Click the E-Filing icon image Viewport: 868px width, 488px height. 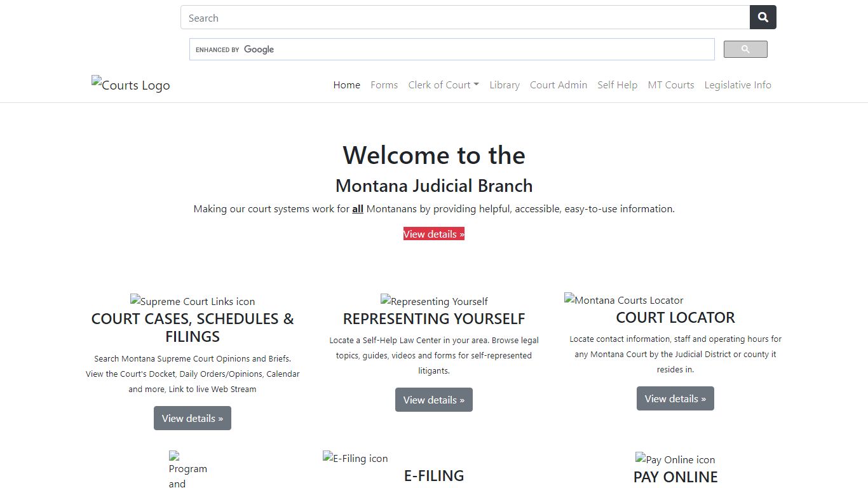[355, 458]
